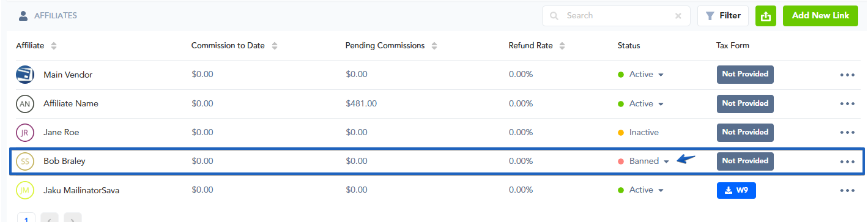
Task: Click Main Vendor avatar icon
Action: [25, 75]
